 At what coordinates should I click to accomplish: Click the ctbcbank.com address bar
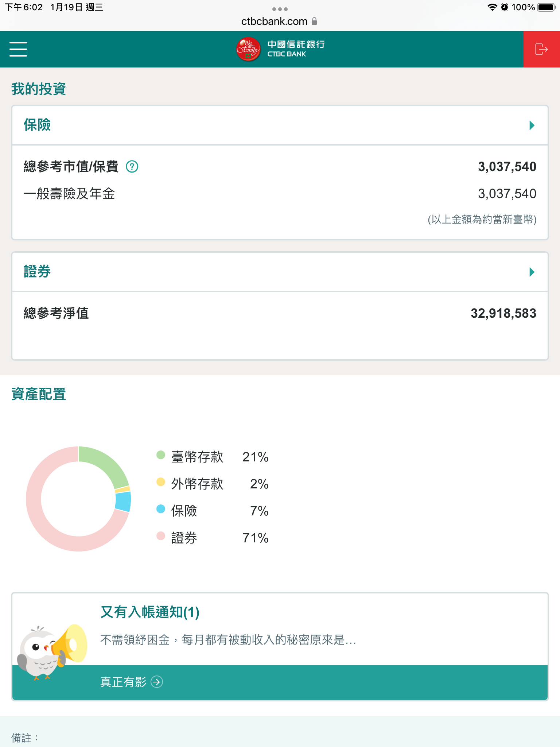[x=274, y=21]
